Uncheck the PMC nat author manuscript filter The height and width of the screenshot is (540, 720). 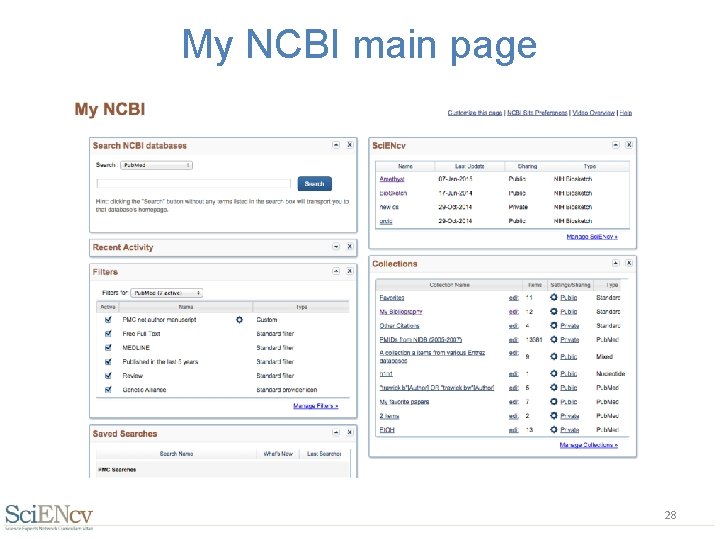point(108,320)
